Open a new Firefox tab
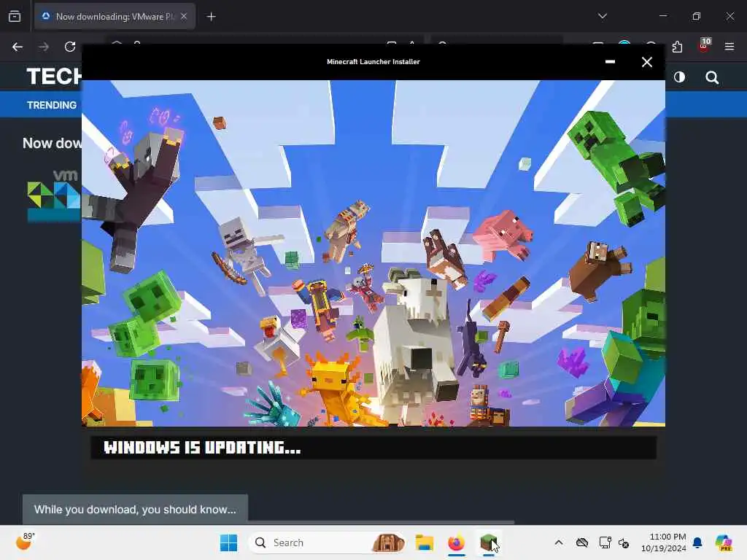This screenshot has width=747, height=560. pos(211,17)
